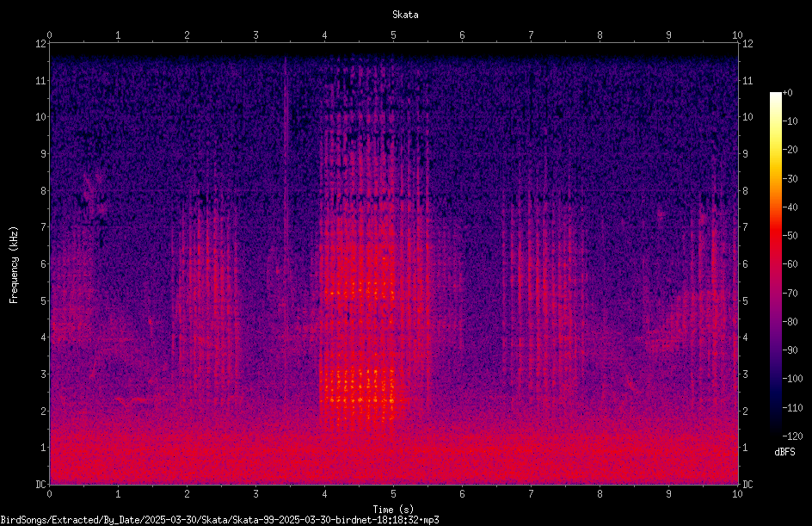Image resolution: width=812 pixels, height=526 pixels.
Task: Click the "-10" dBFS colorbar tick label
Action: (790, 121)
